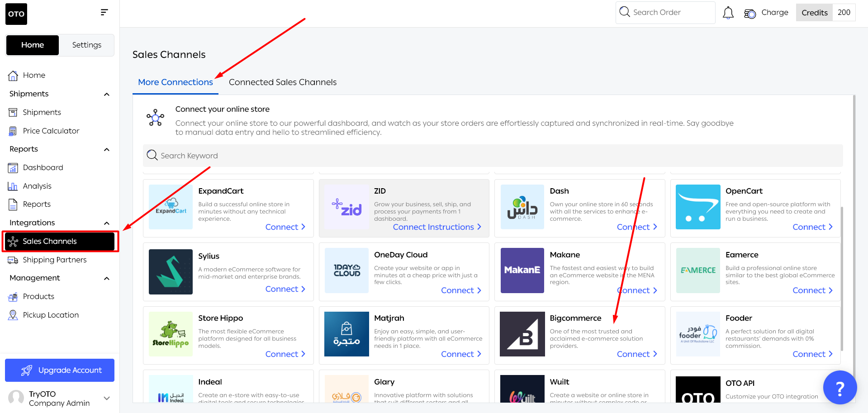The image size is (868, 413).
Task: Collapse the Management section chevron
Action: tap(107, 278)
